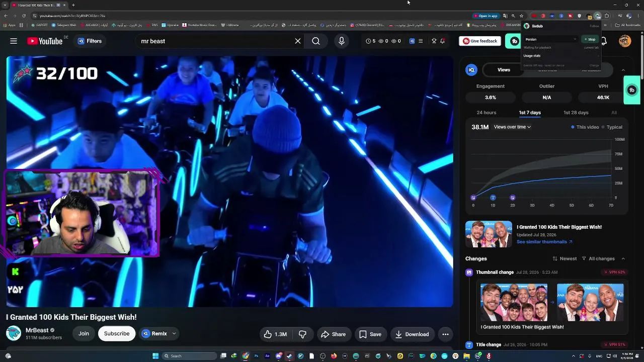Start voice search with the microphone

coord(342,41)
